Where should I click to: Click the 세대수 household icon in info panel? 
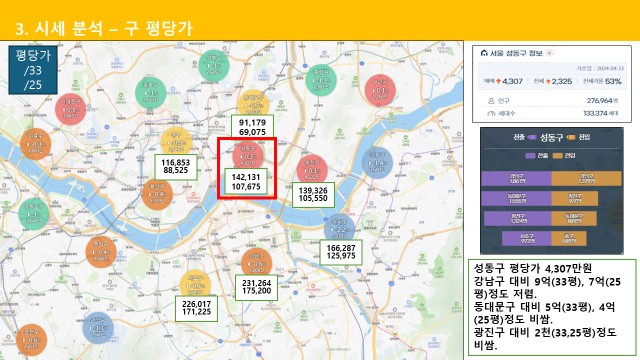[x=491, y=113]
